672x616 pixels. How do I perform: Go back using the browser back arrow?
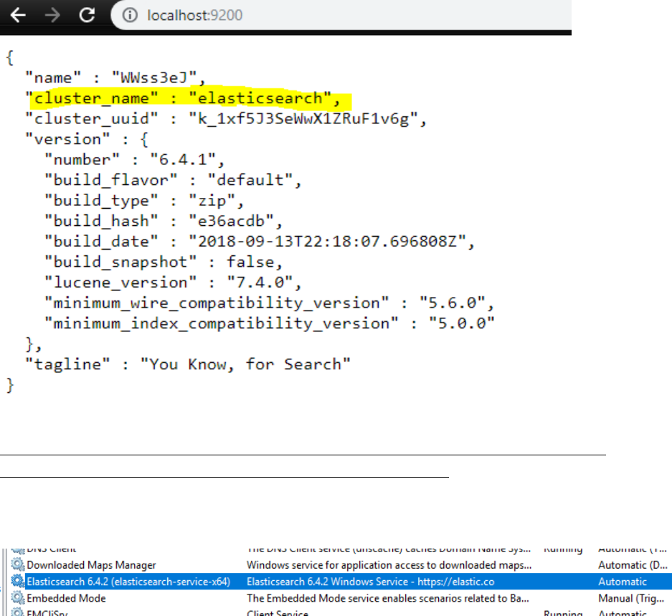(x=18, y=16)
